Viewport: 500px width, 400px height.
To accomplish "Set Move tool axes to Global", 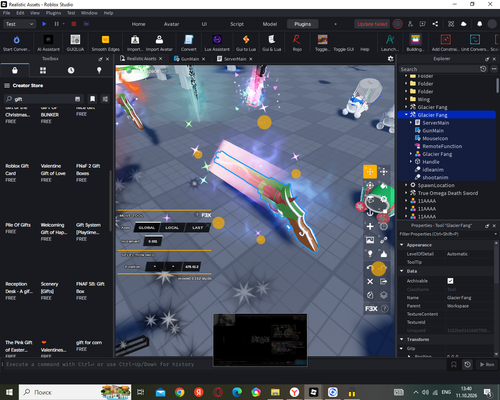I will [x=147, y=228].
